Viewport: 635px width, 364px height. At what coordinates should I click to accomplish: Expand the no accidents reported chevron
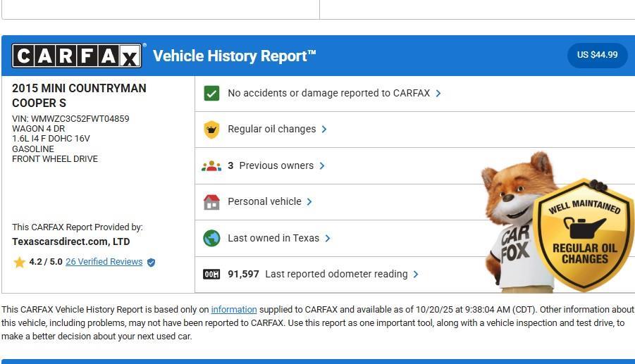coord(438,93)
